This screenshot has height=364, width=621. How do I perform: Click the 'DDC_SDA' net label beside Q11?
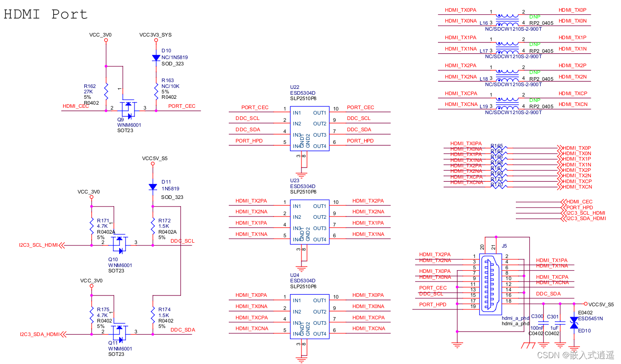tap(183, 330)
